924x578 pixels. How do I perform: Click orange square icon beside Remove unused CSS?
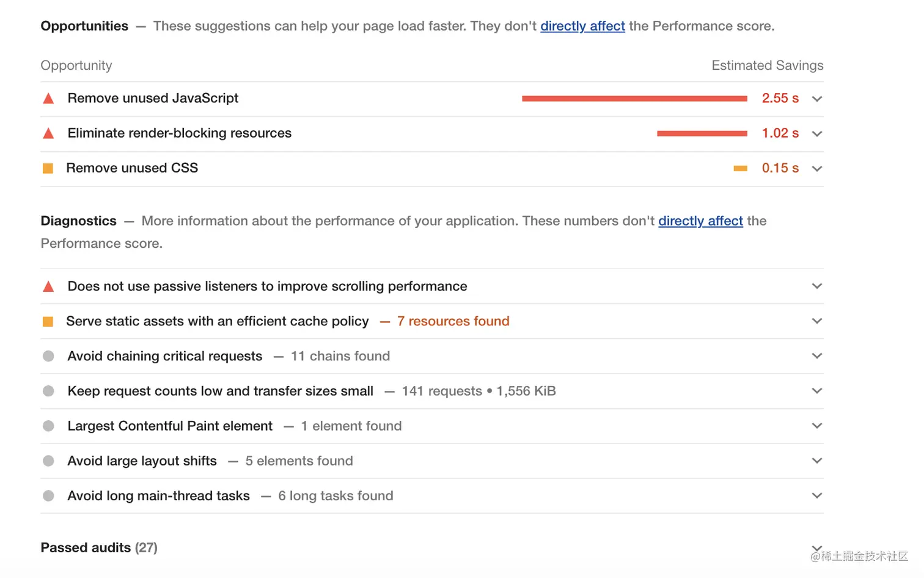(x=48, y=168)
